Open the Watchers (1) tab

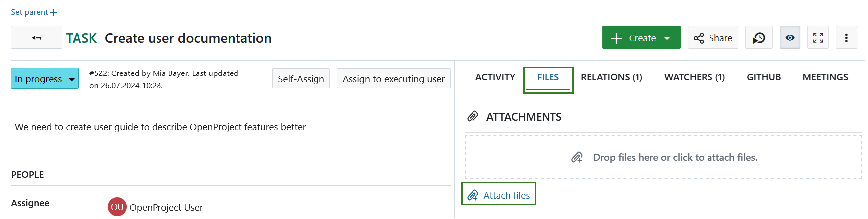click(x=694, y=77)
